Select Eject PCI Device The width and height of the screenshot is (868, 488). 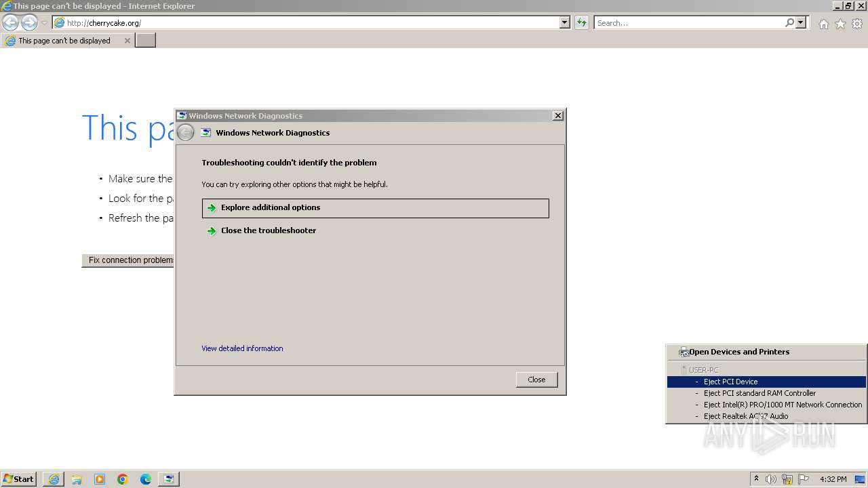(766, 382)
